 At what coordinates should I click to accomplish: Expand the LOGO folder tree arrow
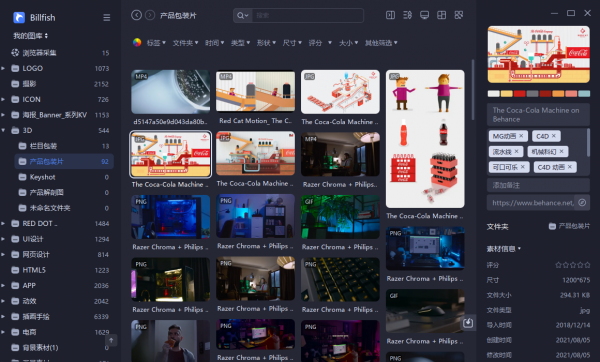tap(3, 68)
